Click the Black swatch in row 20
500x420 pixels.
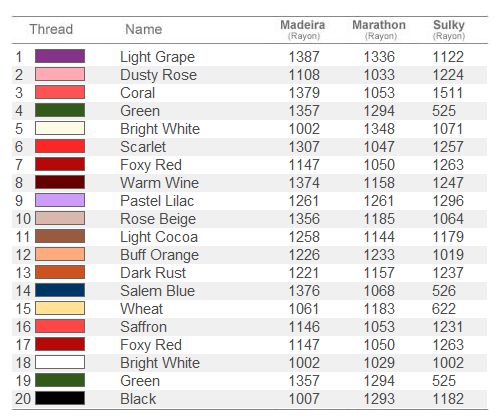pyautogui.click(x=60, y=398)
